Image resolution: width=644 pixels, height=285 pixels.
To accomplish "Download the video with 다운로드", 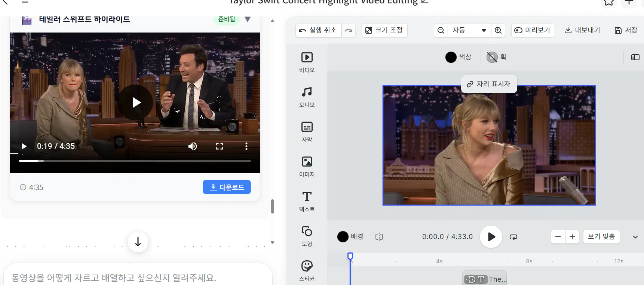I will click(227, 187).
